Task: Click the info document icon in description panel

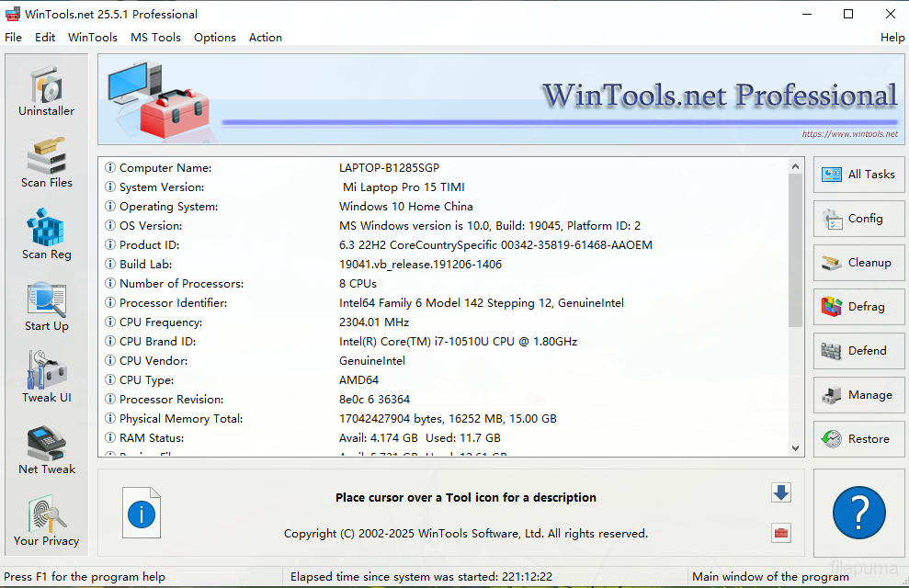Action: pyautogui.click(x=141, y=513)
